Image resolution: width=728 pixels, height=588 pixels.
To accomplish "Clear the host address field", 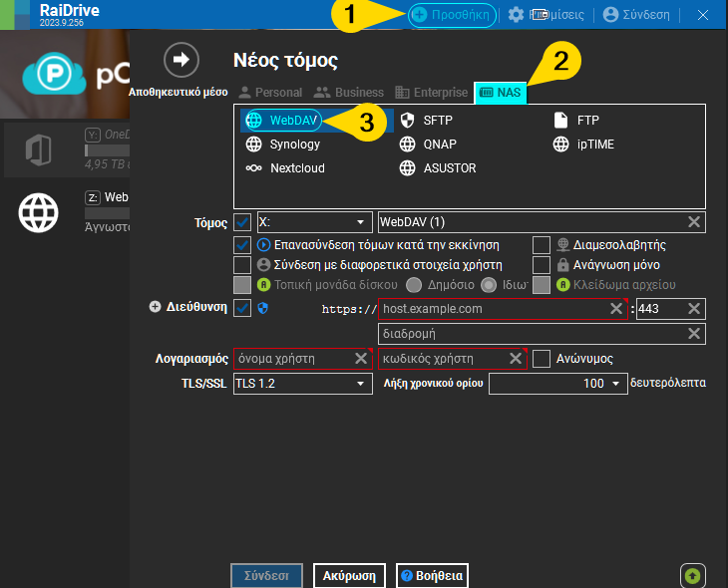I will (x=616, y=309).
